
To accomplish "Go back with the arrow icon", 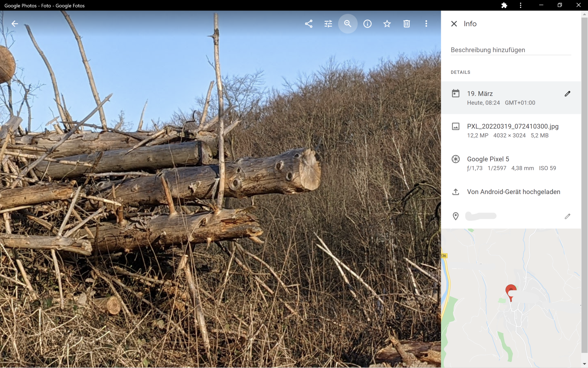I will click(15, 24).
